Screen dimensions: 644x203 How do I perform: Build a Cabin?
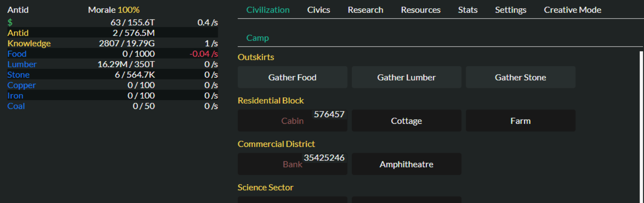pyautogui.click(x=292, y=121)
